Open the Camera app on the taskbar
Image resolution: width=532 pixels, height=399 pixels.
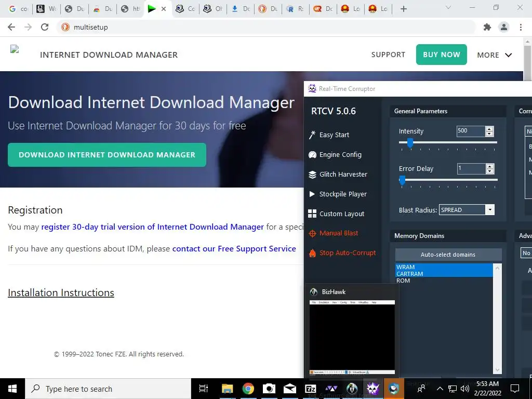tap(269, 389)
